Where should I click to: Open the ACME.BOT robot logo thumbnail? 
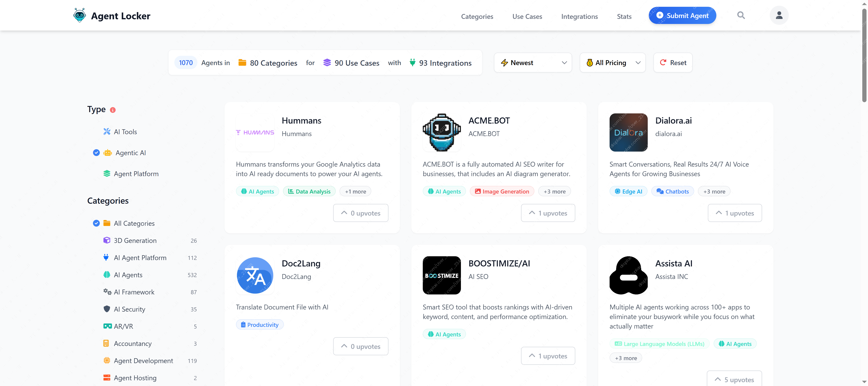coord(442,132)
